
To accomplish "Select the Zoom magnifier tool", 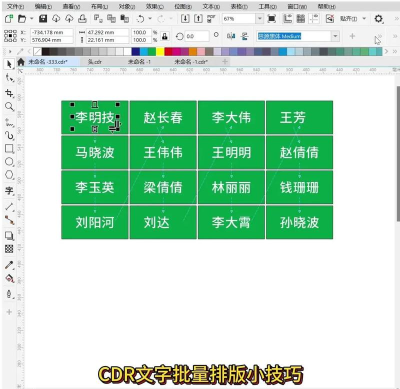I will click(x=9, y=107).
